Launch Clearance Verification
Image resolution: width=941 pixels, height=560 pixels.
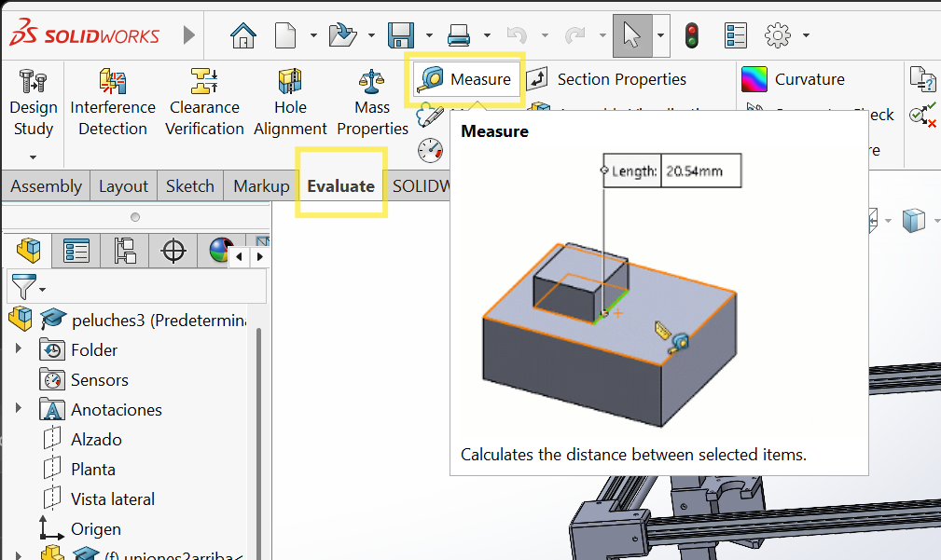tap(204, 103)
